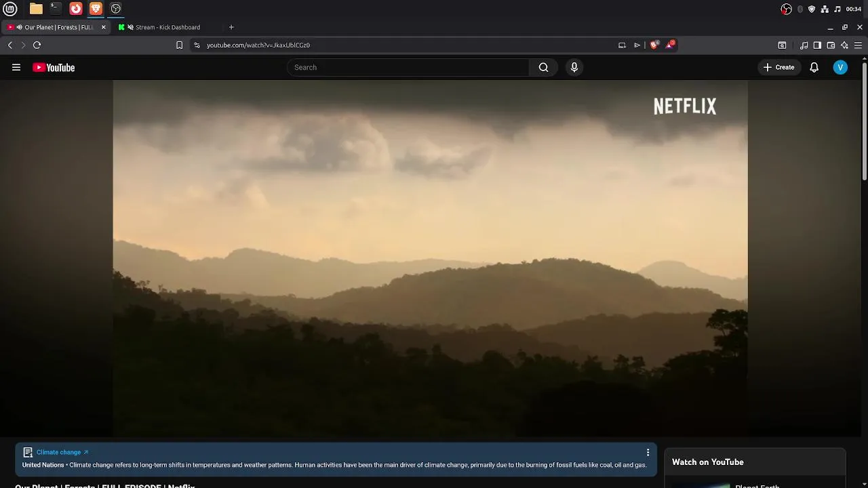Switch to the Our Planet Forests tab
This screenshot has width=868, height=488.
coord(56,27)
